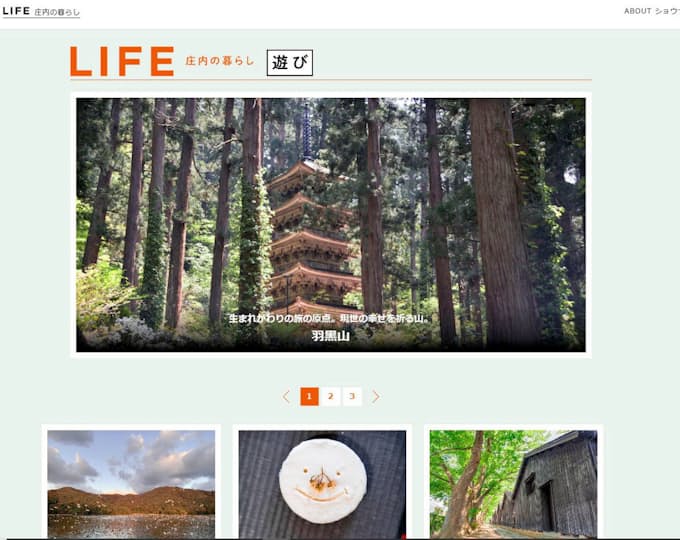Click the previous page arrow in pagination
680x540 pixels.
pyautogui.click(x=286, y=396)
